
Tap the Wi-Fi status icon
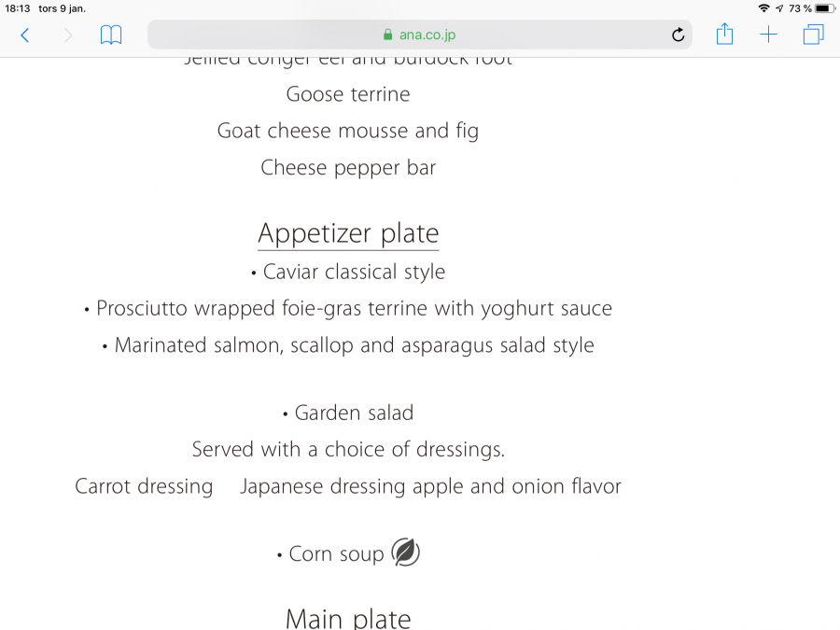(x=763, y=8)
